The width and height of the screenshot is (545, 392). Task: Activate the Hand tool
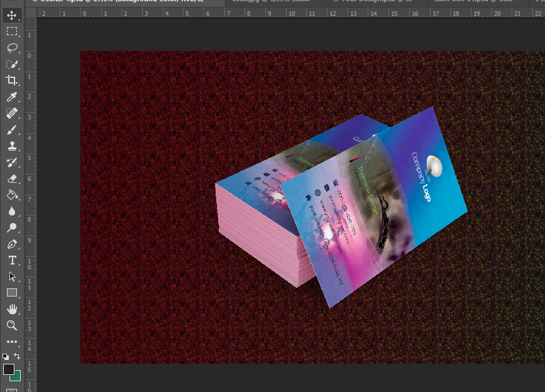pyautogui.click(x=12, y=309)
